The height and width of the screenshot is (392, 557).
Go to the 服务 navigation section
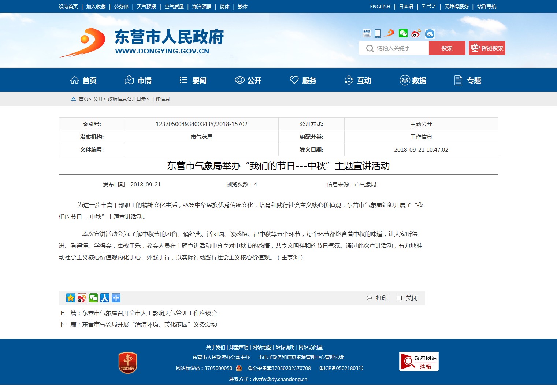(x=303, y=80)
